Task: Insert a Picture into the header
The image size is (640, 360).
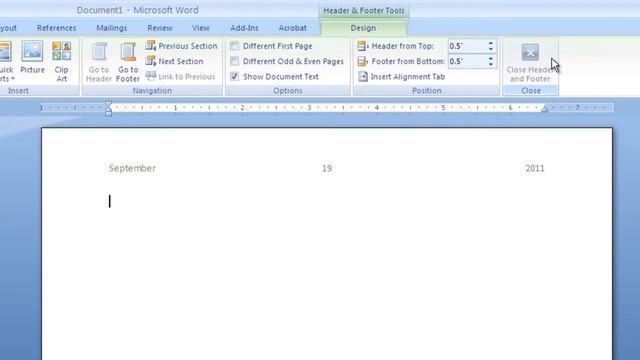Action: pyautogui.click(x=32, y=58)
